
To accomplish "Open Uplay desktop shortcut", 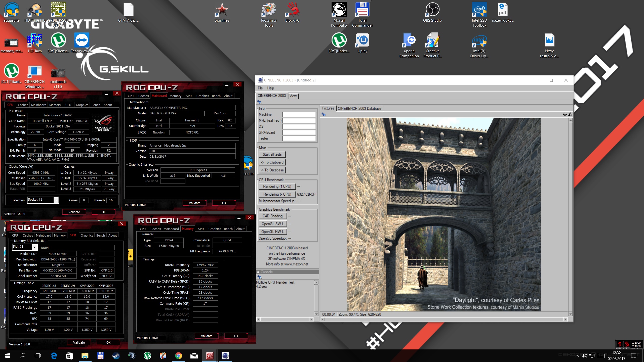I will [362, 43].
